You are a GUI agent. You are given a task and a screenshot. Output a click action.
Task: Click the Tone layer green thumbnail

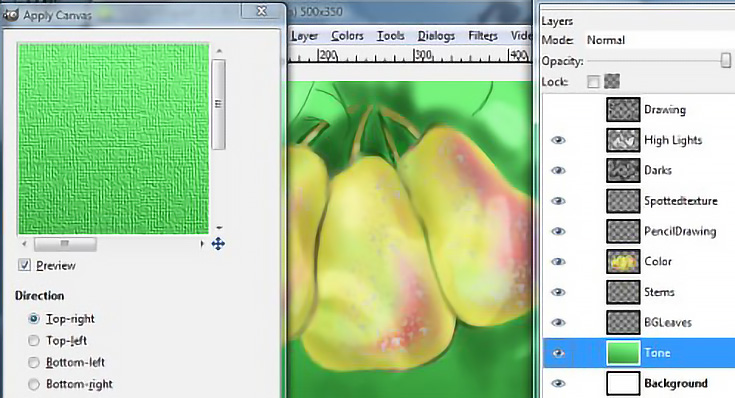point(623,353)
